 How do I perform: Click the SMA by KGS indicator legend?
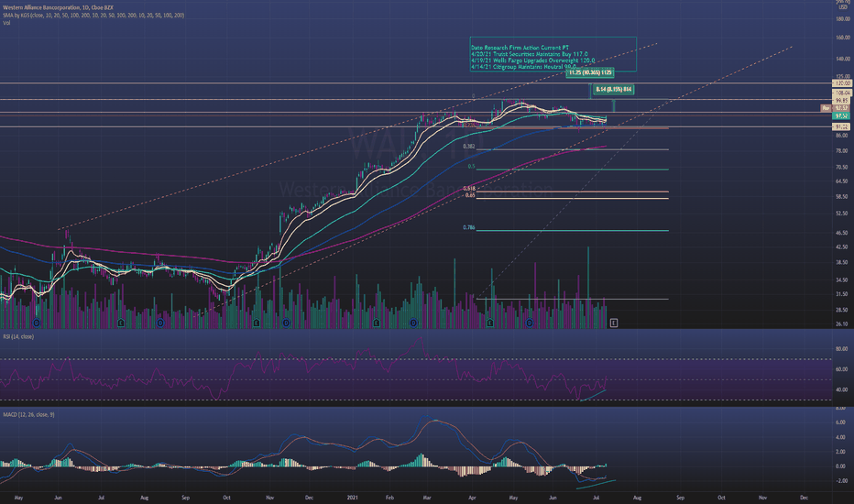tap(93, 16)
